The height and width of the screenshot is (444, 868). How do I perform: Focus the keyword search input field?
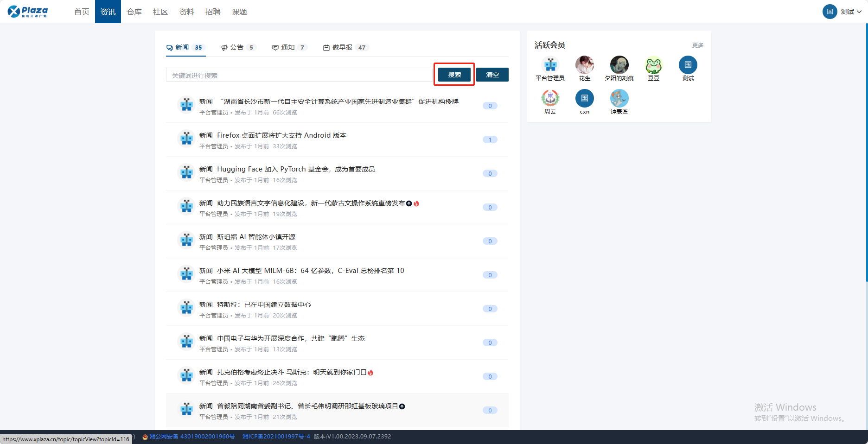pos(299,75)
